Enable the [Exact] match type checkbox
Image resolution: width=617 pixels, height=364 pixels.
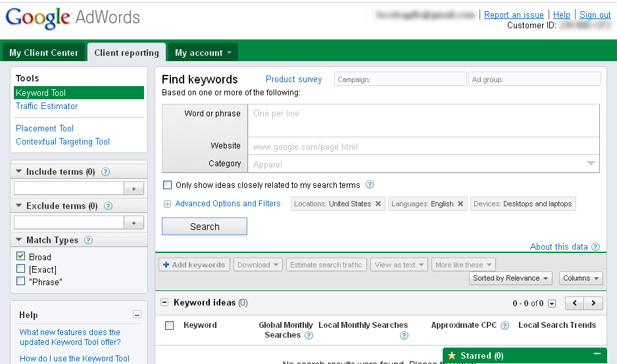21,269
